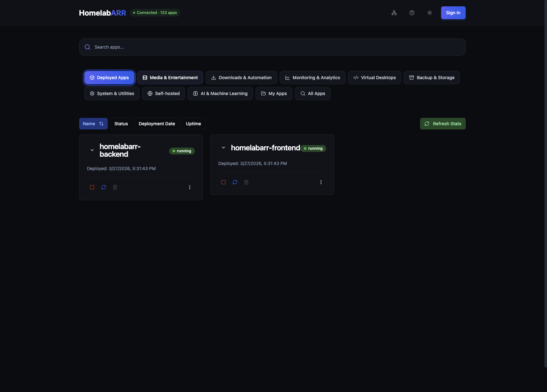Open more options menu for homelabarr-backend
This screenshot has width=547, height=392.
pos(190,187)
